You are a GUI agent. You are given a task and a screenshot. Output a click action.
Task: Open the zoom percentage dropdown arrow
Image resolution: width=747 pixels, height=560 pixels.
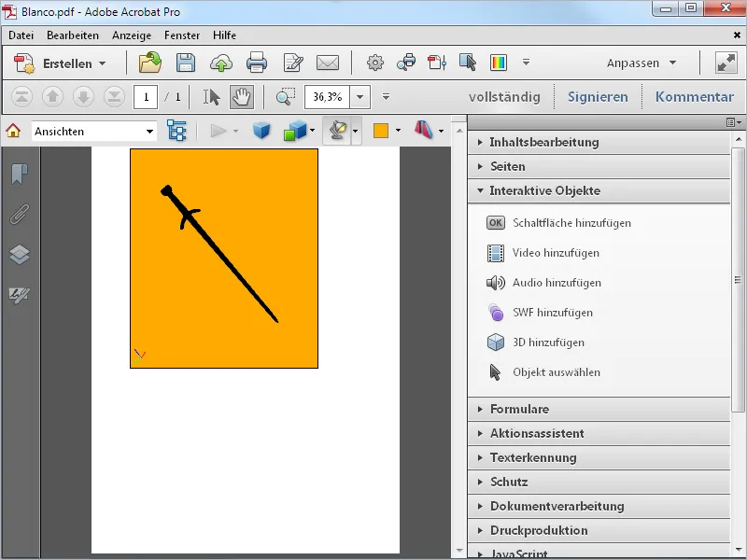pos(360,97)
